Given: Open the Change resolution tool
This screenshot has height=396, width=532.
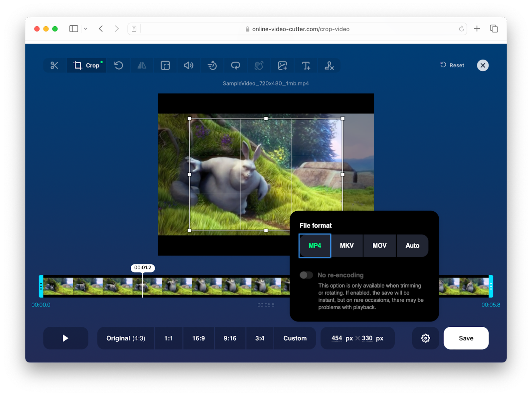Looking at the screenshot, I should [x=165, y=66].
